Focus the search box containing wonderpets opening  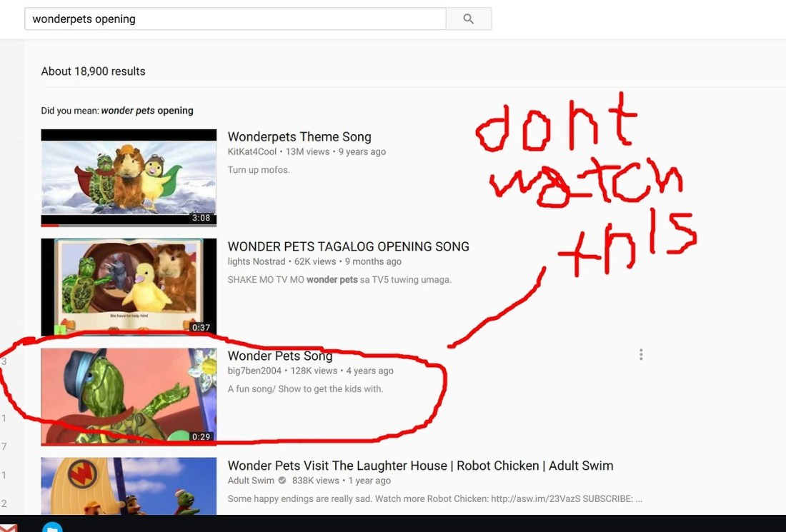235,19
